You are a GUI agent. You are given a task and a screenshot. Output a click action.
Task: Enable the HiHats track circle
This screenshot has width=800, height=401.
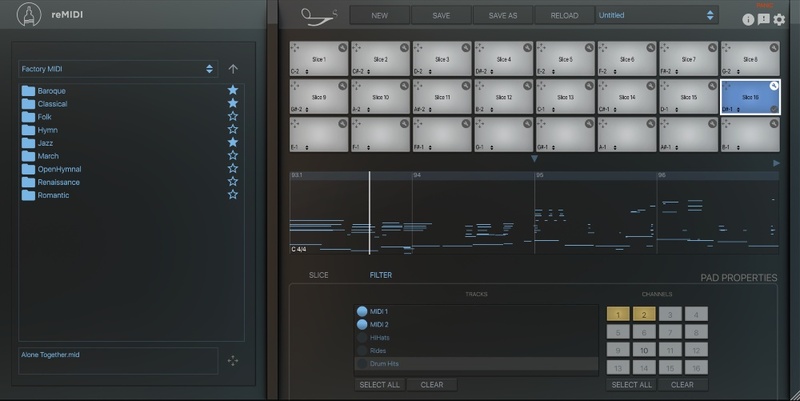pyautogui.click(x=362, y=338)
